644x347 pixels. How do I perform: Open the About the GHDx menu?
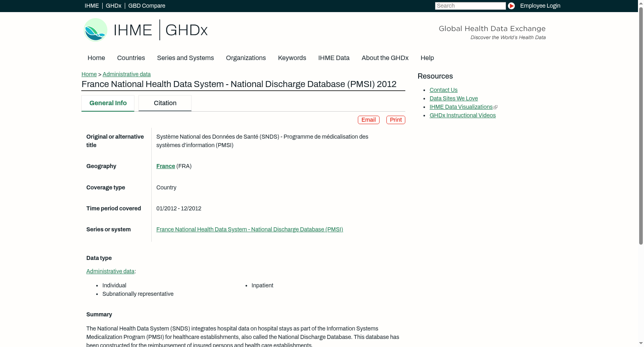(385, 58)
